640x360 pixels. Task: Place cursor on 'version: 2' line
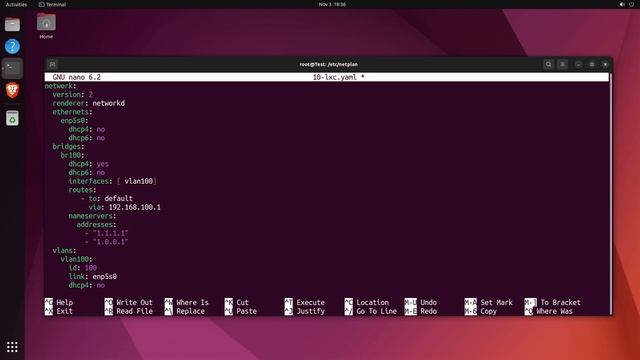pos(72,94)
